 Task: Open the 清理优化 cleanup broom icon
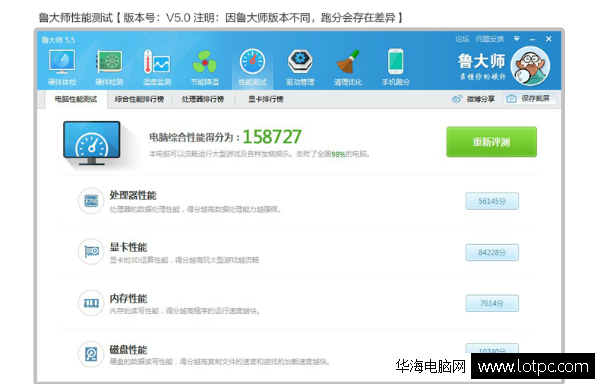[348, 62]
